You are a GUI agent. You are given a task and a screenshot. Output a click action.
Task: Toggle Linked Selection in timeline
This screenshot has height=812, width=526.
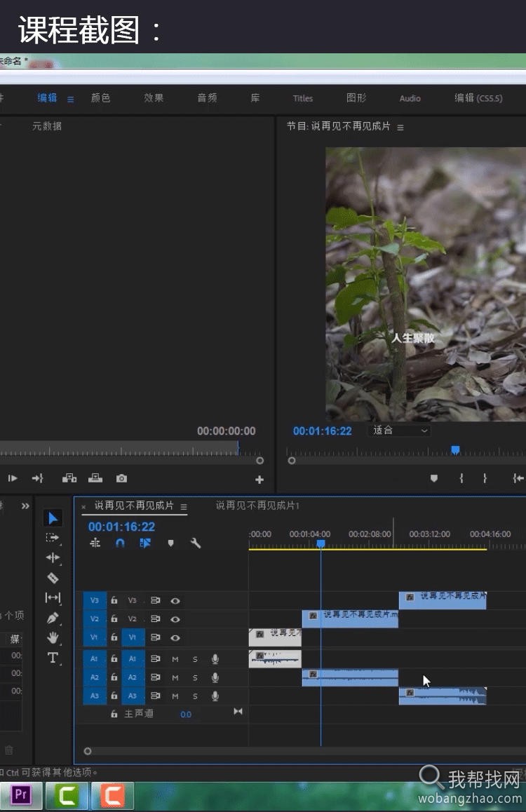point(145,543)
